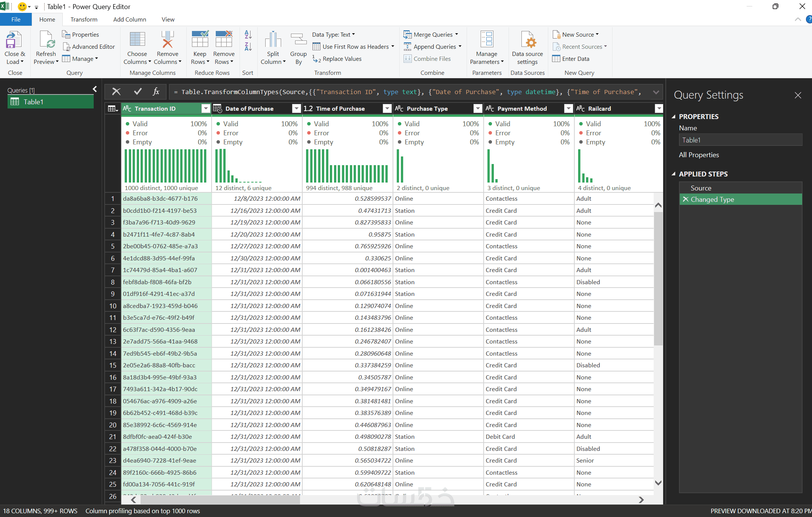
Task: Click Replace Values
Action: coord(337,59)
